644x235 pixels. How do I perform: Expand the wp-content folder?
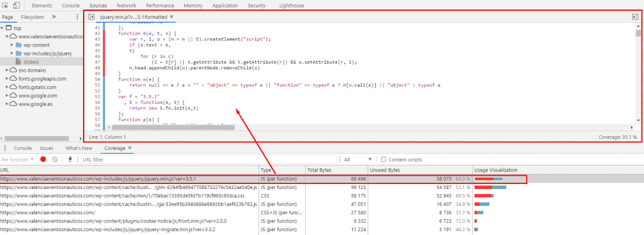pyautogui.click(x=12, y=45)
